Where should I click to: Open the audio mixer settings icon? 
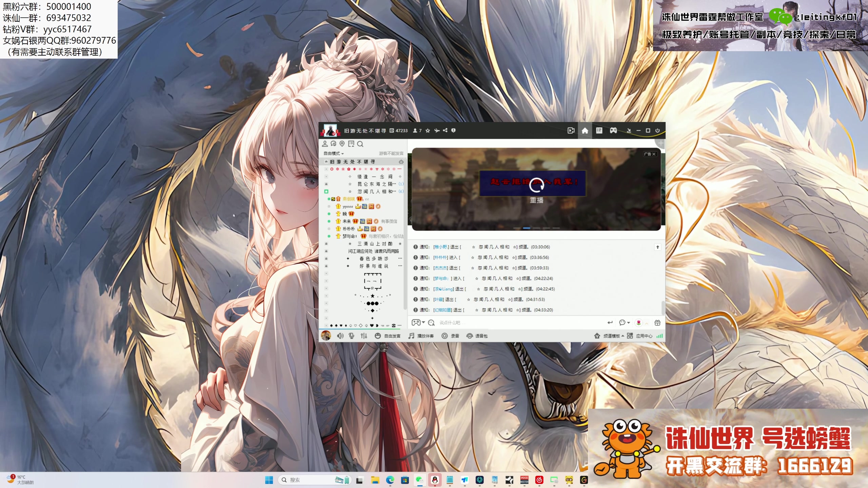click(x=364, y=336)
